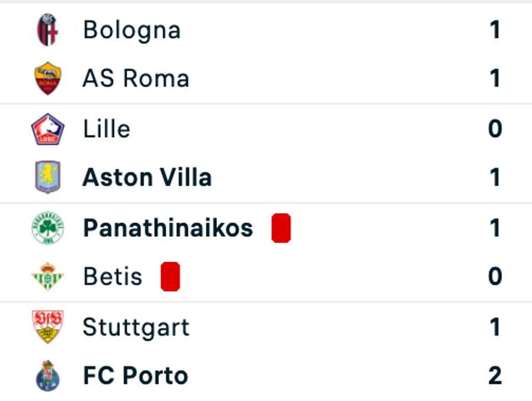The width and height of the screenshot is (532, 401).
Task: Click the Betis club crest
Action: click(47, 276)
